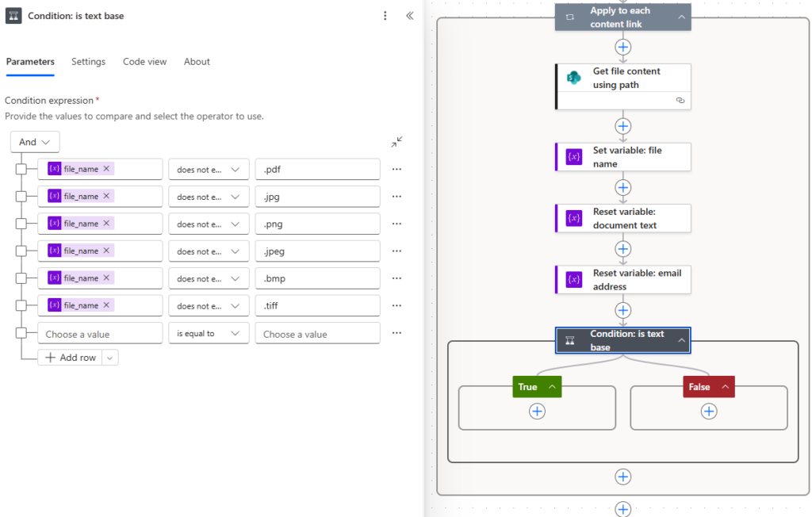Insert step after Reset variable document text
Screen dimensions: 812x517
click(623, 249)
